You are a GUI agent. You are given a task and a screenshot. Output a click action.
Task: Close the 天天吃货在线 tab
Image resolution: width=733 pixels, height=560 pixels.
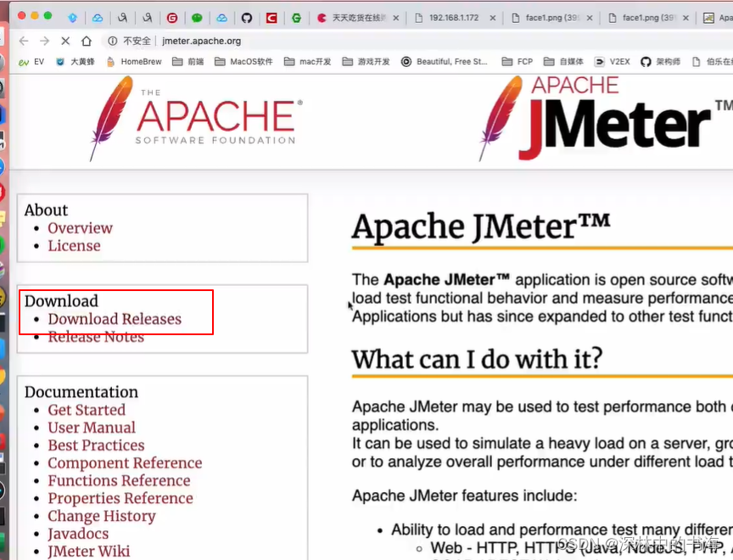pyautogui.click(x=396, y=18)
